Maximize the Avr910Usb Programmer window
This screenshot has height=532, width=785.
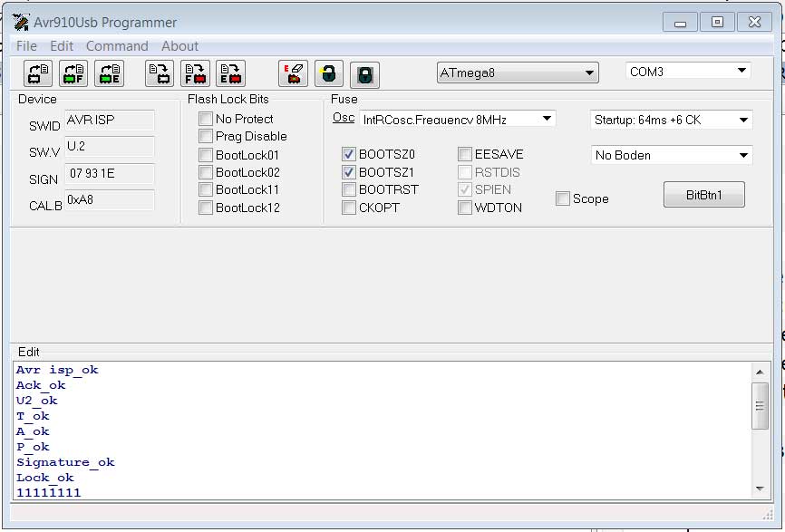(x=717, y=23)
